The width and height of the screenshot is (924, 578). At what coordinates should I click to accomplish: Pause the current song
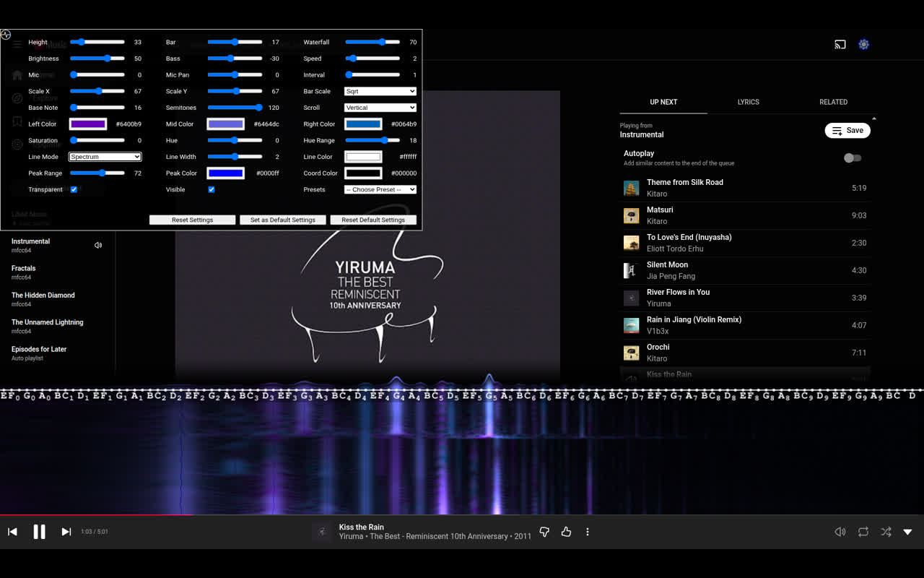(40, 532)
